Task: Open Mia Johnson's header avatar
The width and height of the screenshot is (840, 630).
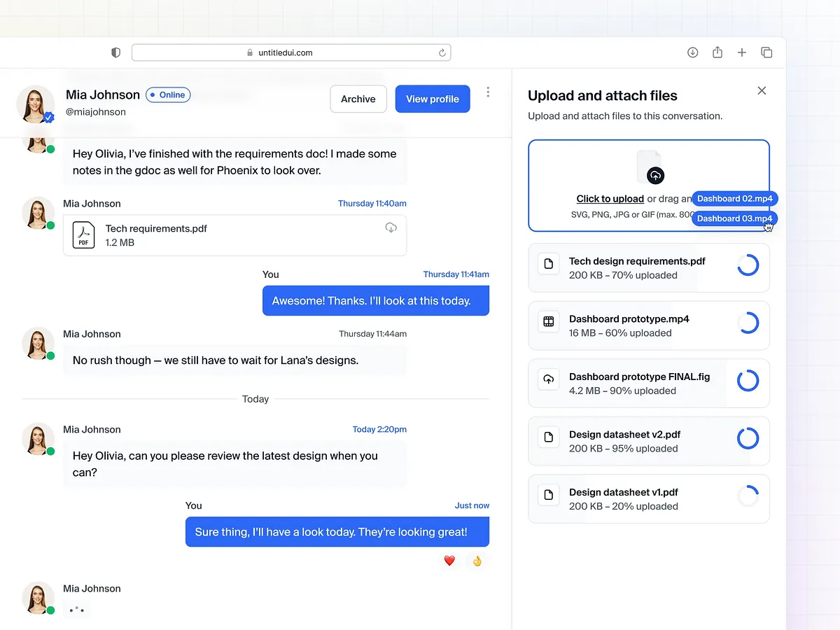Action: pyautogui.click(x=36, y=104)
